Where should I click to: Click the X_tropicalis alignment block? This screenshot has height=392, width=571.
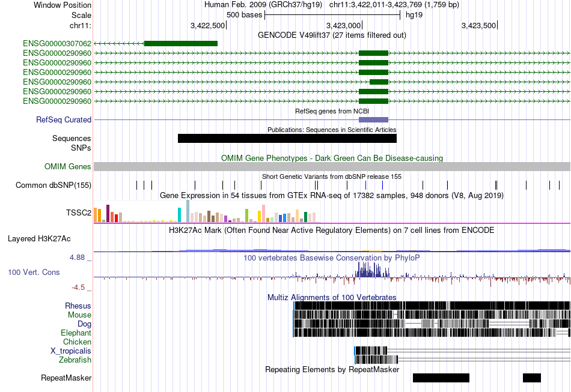pos(371,351)
